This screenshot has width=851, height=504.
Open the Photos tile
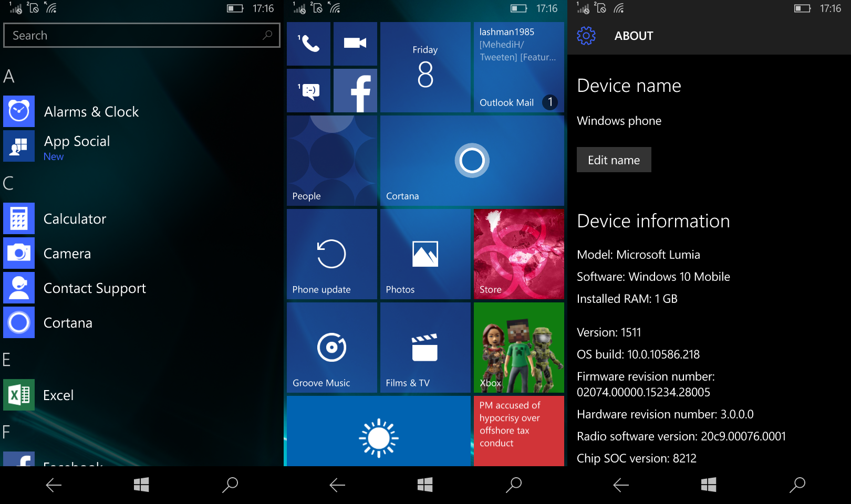click(425, 254)
